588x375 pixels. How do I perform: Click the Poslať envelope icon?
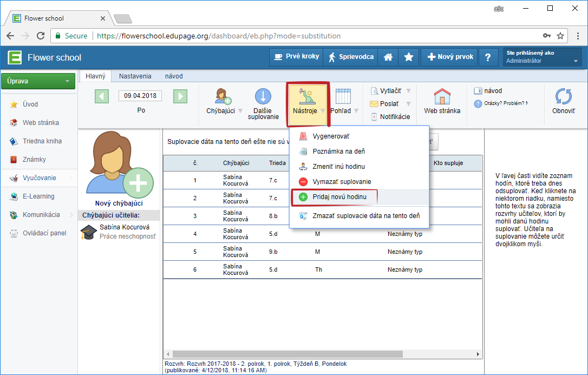coord(374,104)
